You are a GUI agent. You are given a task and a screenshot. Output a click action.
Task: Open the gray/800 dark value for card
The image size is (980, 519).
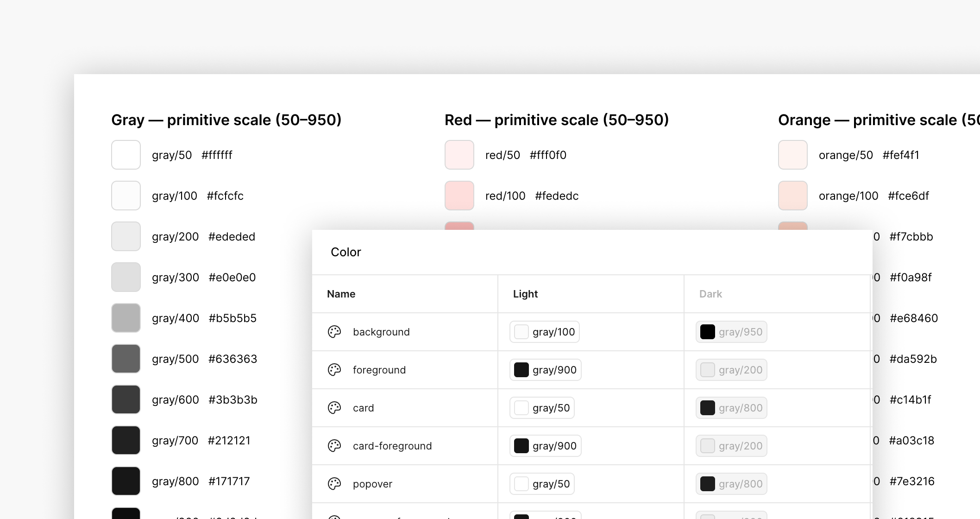click(731, 408)
